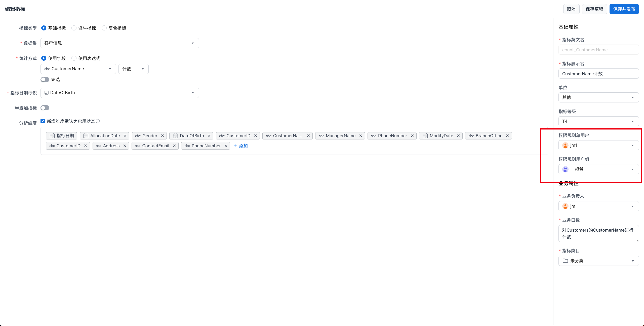
Task: Turn on the 半累加指标 switch
Action: tap(45, 108)
